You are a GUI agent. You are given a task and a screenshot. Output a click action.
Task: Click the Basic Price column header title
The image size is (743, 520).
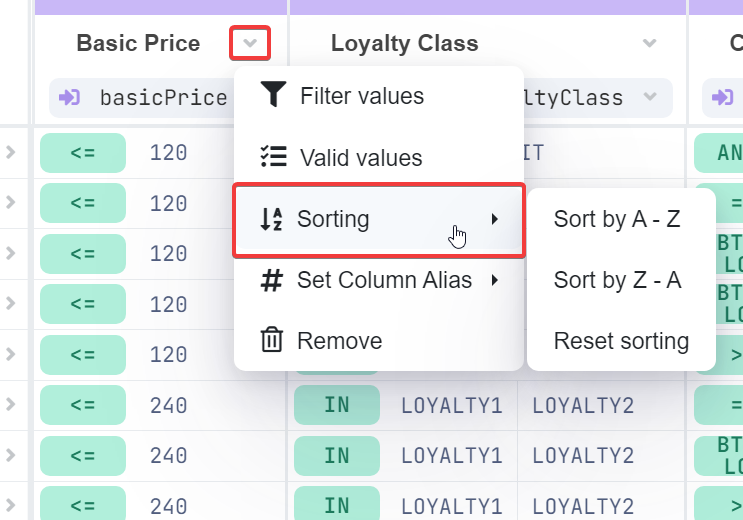pos(138,44)
